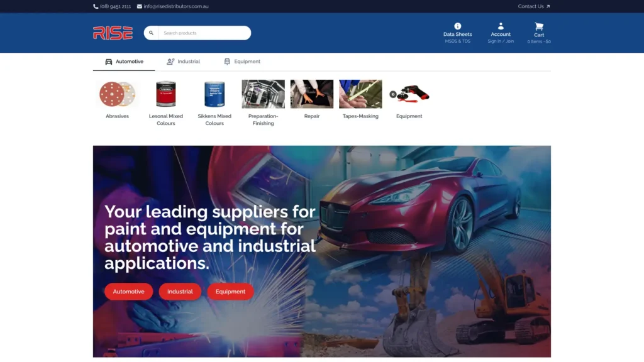This screenshot has height=362, width=644.
Task: Open Lesonal Mixed Colours paint can image
Action: coord(166,94)
